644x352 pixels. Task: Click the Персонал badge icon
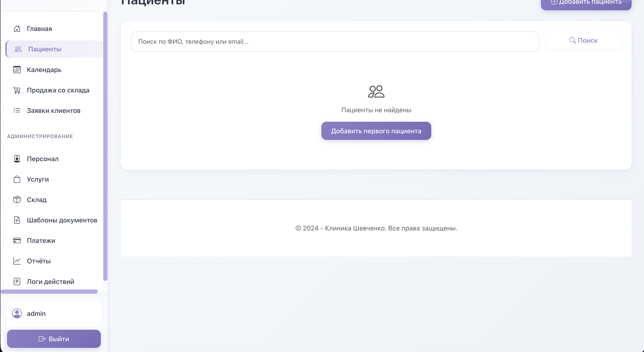pyautogui.click(x=17, y=159)
